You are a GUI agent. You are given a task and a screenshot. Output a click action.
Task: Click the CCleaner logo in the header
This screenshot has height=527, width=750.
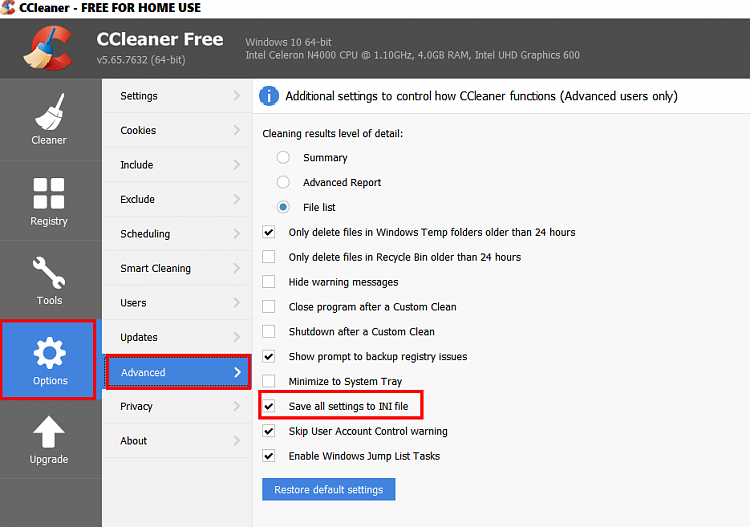tap(48, 49)
